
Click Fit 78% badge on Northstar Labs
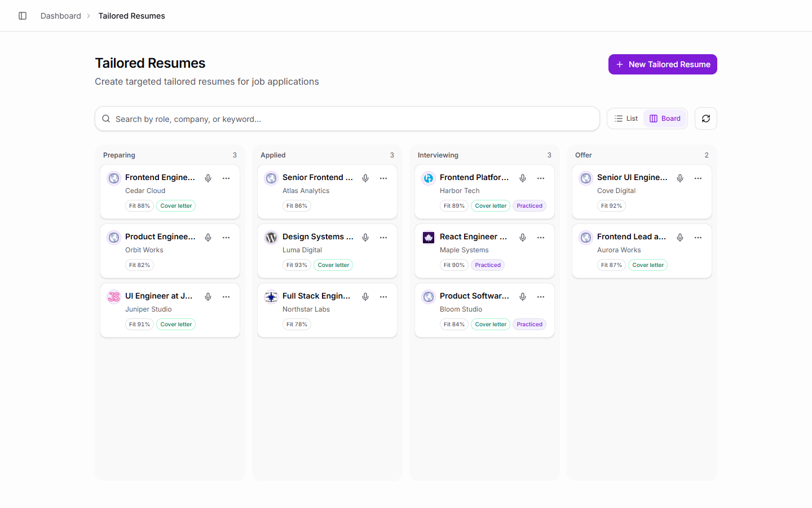[297, 325]
